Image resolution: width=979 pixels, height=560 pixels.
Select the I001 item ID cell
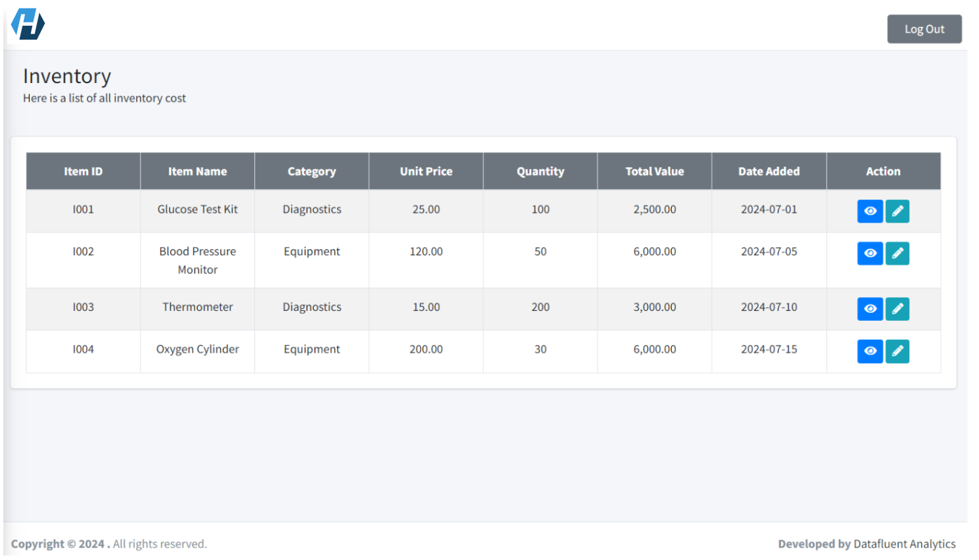click(83, 210)
